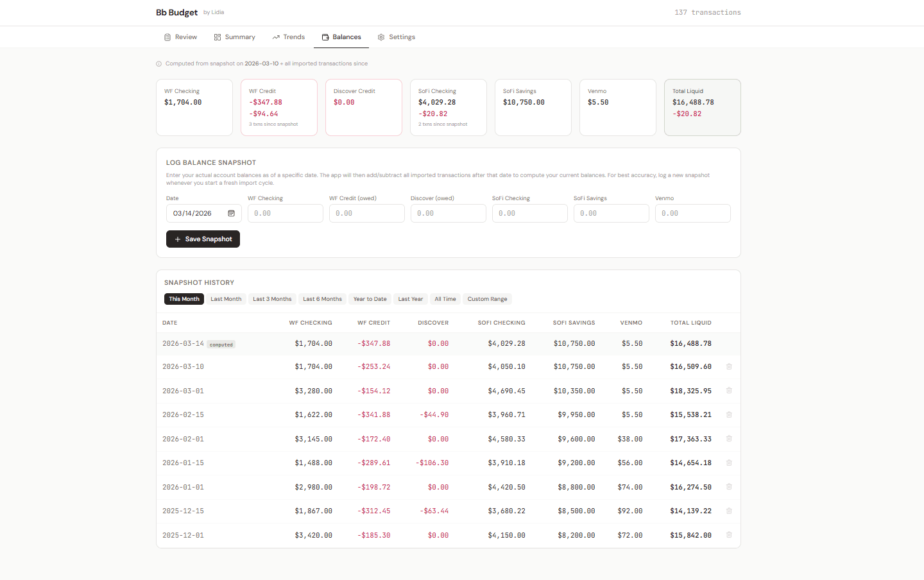Screen dimensions: 924x580
Task: Open Settings via the gear icon
Action: (x=381, y=37)
